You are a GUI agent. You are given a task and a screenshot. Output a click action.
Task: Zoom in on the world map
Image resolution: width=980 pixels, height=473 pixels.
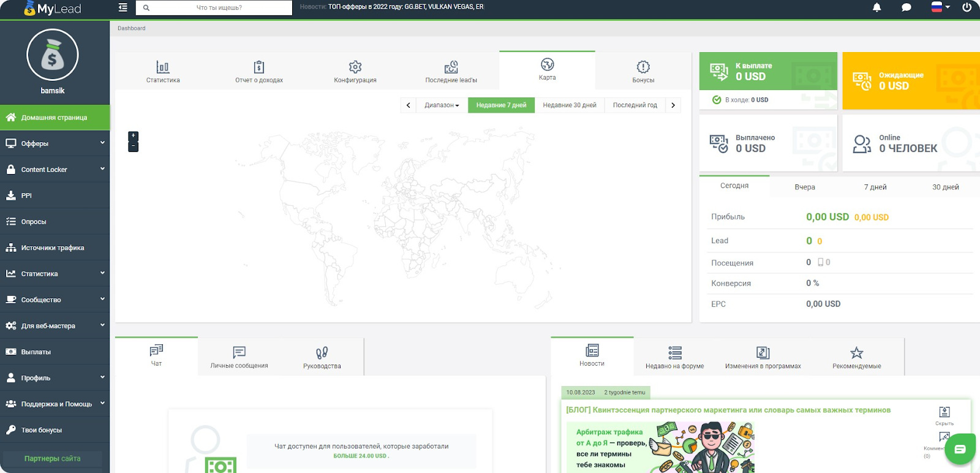tap(133, 136)
